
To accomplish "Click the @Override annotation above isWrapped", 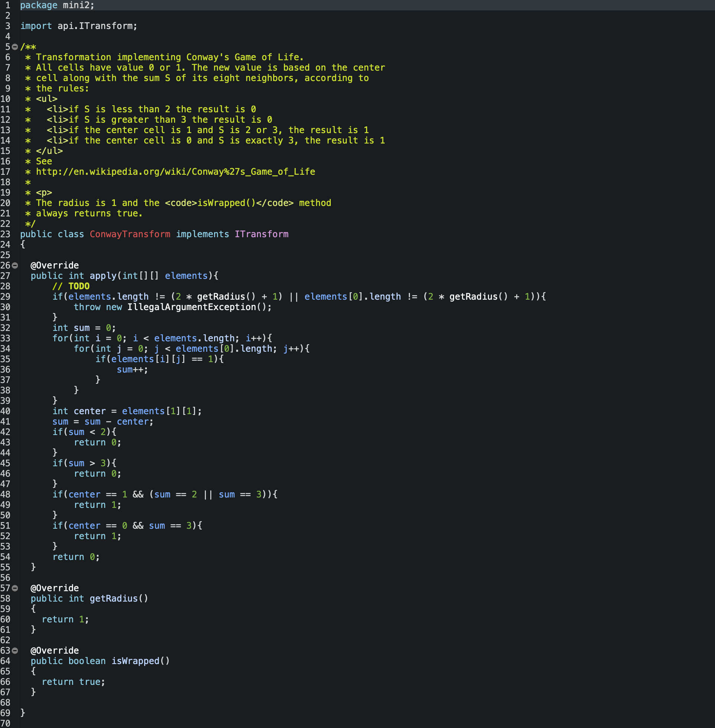I will tap(55, 651).
